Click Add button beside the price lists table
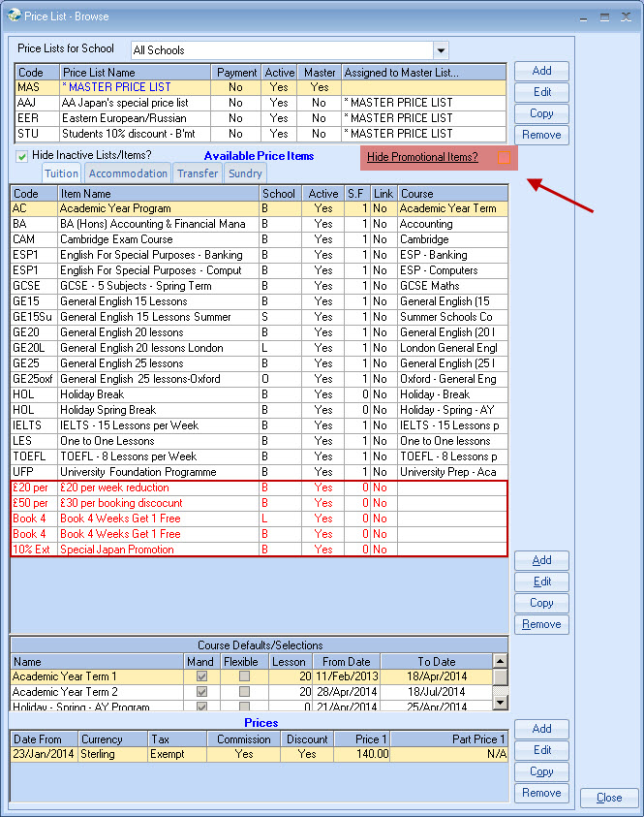This screenshot has height=817, width=644. point(541,71)
